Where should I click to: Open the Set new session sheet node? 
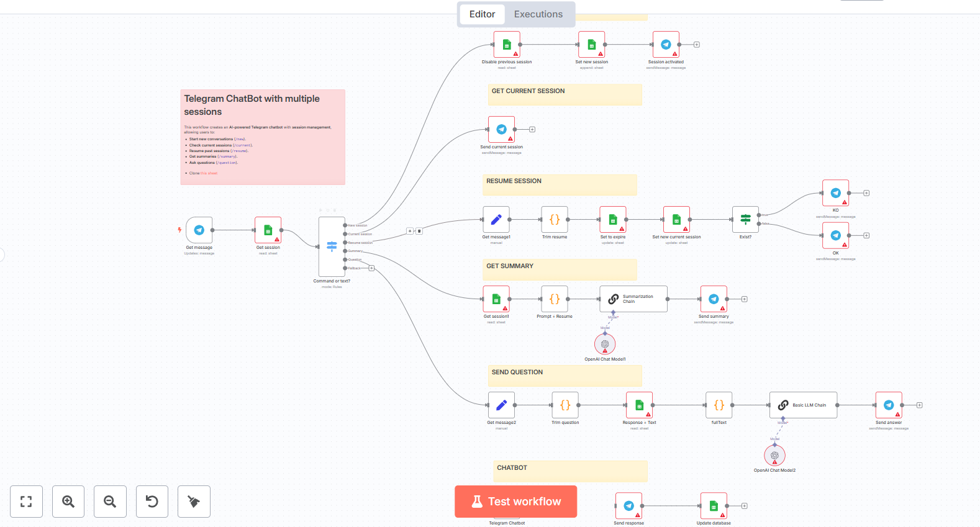pos(592,45)
